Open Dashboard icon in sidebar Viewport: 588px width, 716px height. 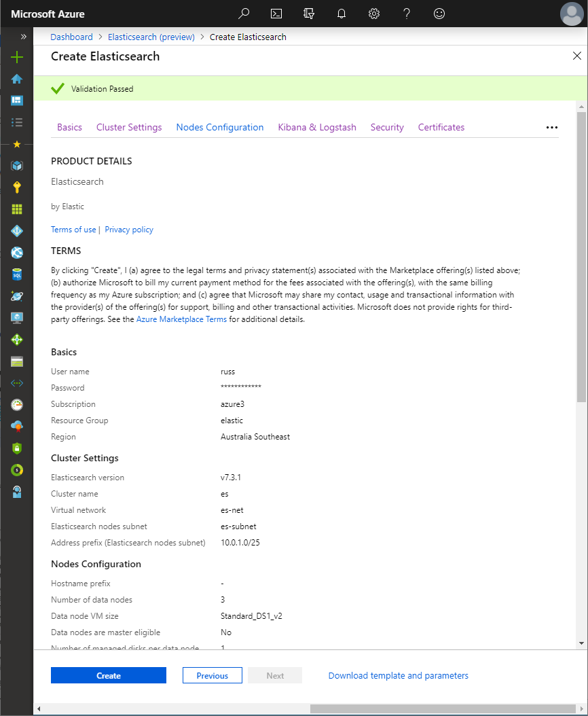click(17, 101)
